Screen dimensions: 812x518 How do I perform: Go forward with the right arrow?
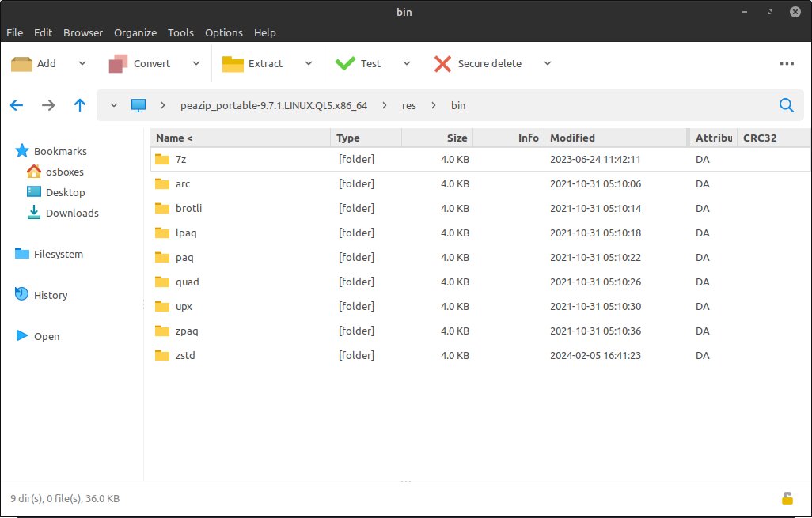tap(48, 105)
